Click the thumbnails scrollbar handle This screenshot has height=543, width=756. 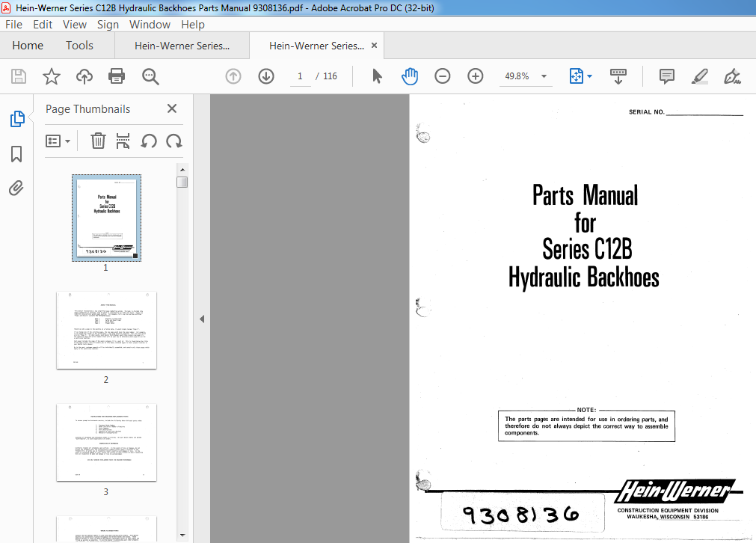click(x=182, y=182)
